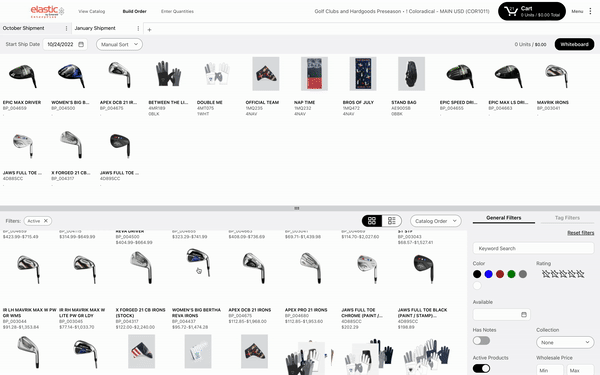
Task: Open the Catalog Order dropdown
Action: [435, 221]
